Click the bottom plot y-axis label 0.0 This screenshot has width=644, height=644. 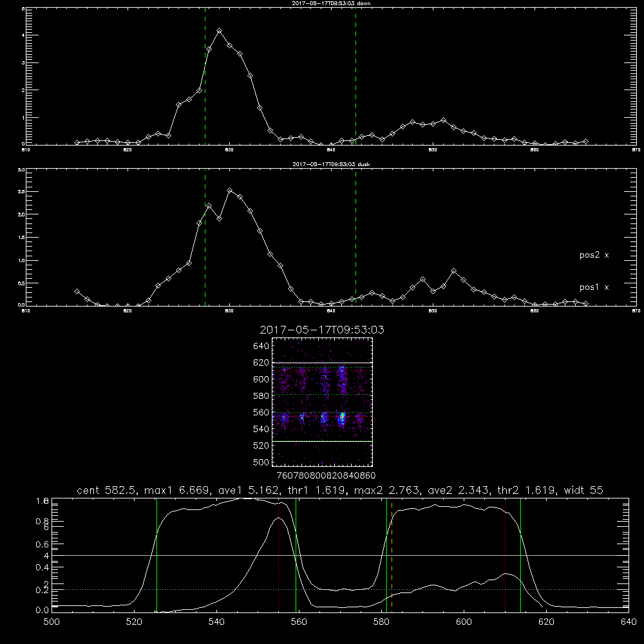click(x=43, y=611)
